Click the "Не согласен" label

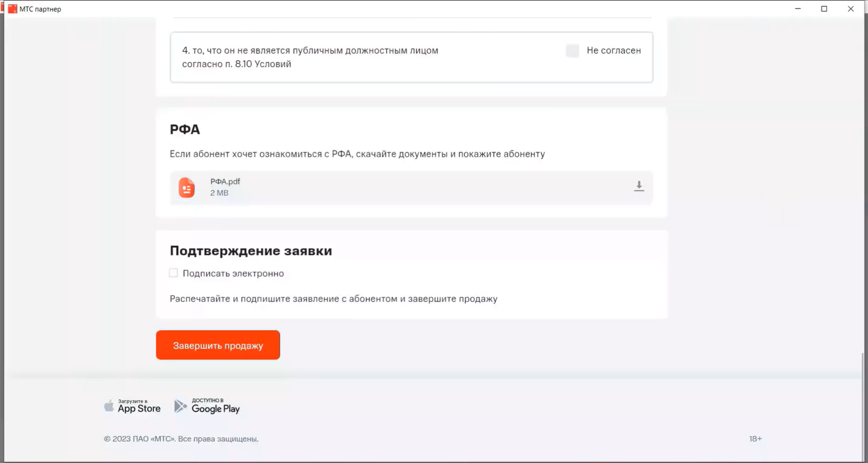point(614,50)
